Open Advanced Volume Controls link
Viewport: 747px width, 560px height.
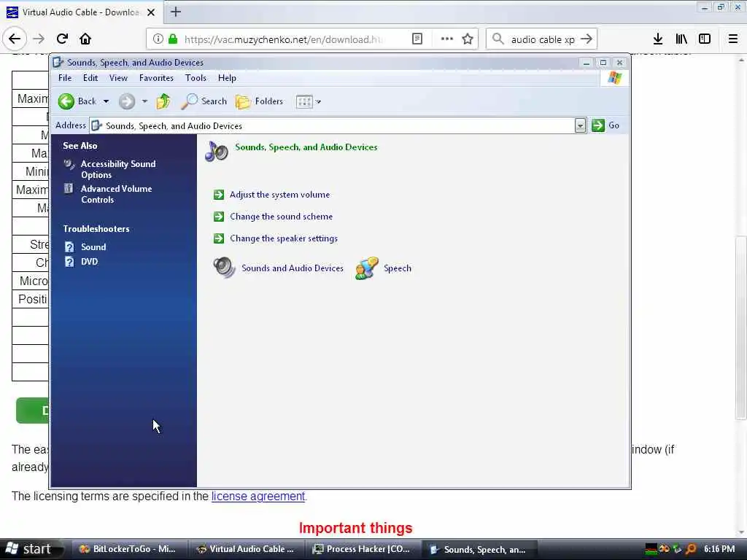click(116, 194)
